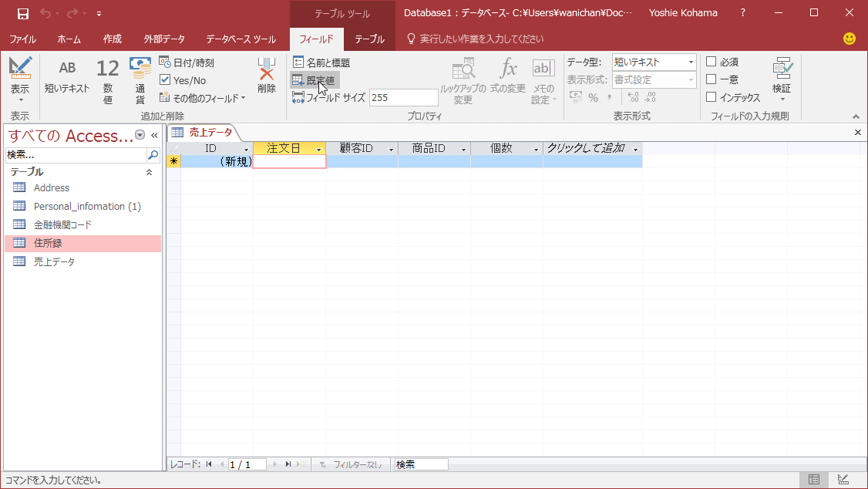The image size is (868, 489).
Task: Enable the 一意 checkbox
Action: pyautogui.click(x=712, y=79)
